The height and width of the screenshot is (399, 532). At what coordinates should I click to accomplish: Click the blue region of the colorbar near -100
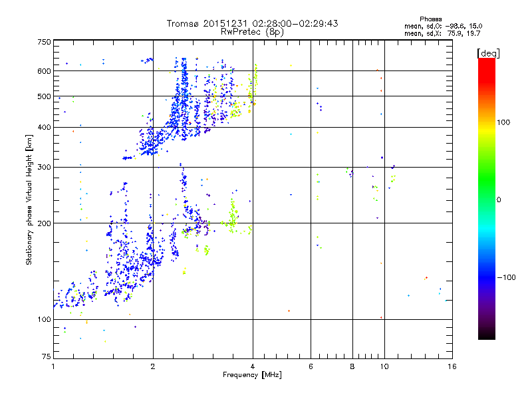point(487,277)
